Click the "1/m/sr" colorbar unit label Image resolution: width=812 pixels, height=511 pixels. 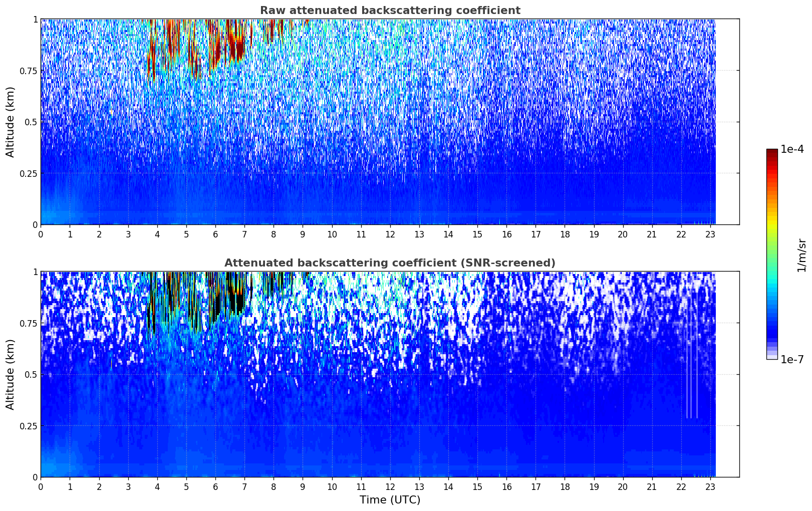click(x=801, y=255)
